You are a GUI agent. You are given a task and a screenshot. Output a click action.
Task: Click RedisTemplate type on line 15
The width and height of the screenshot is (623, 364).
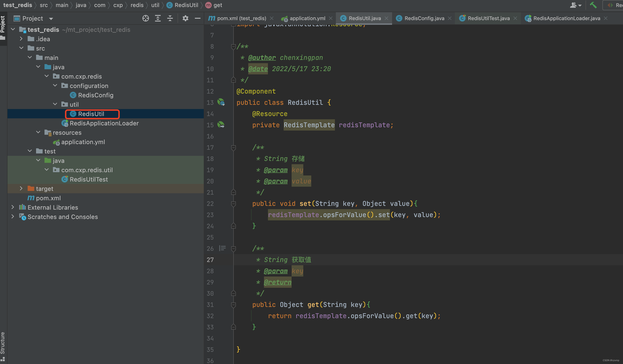click(309, 125)
